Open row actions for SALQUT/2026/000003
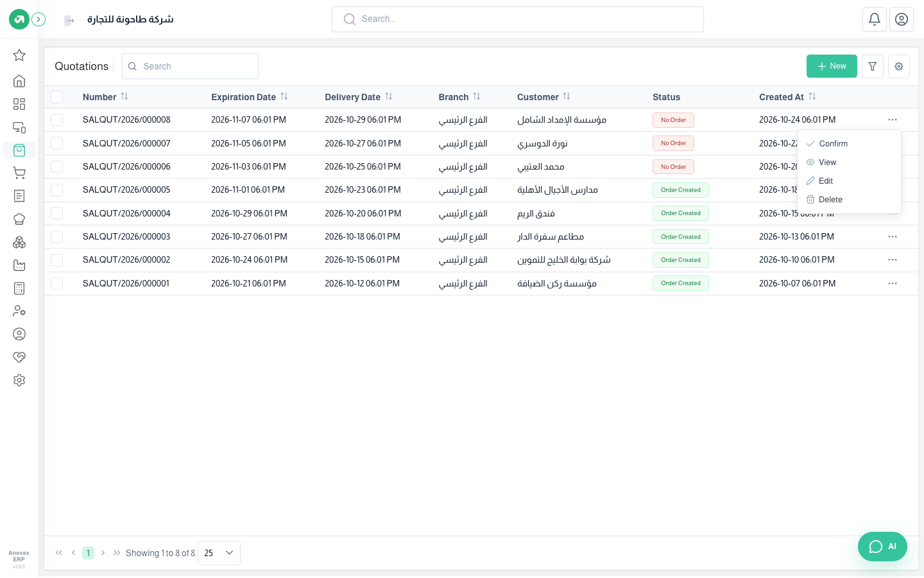Image resolution: width=924 pixels, height=578 pixels. tap(893, 237)
